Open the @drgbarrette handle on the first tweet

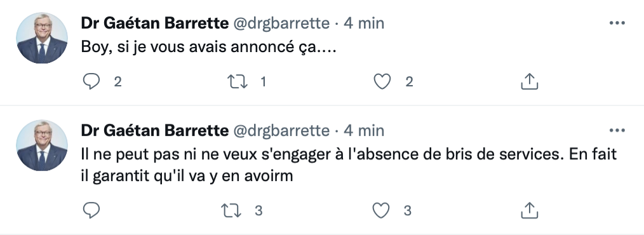pos(281,23)
